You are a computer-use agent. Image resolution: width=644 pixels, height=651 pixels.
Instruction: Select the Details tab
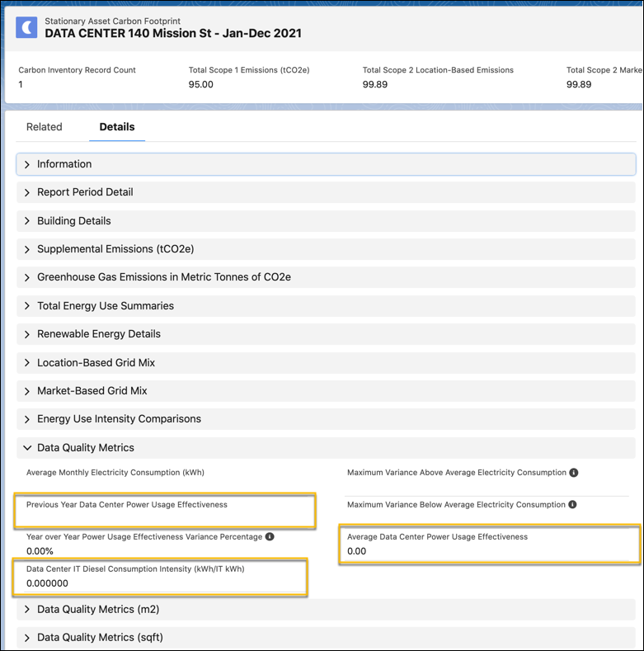coord(117,126)
